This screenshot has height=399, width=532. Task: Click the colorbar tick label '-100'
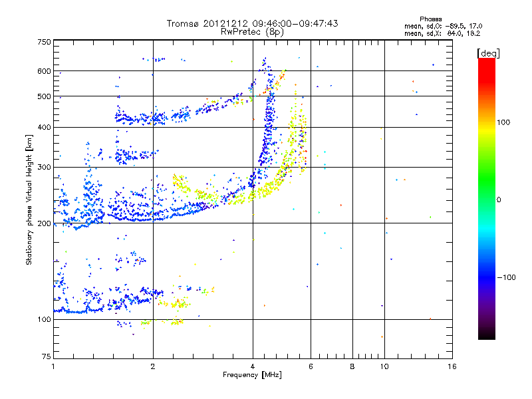coord(506,277)
